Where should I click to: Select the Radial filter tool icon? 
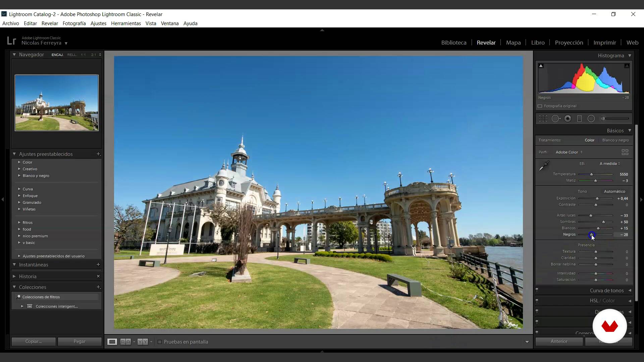point(591,119)
